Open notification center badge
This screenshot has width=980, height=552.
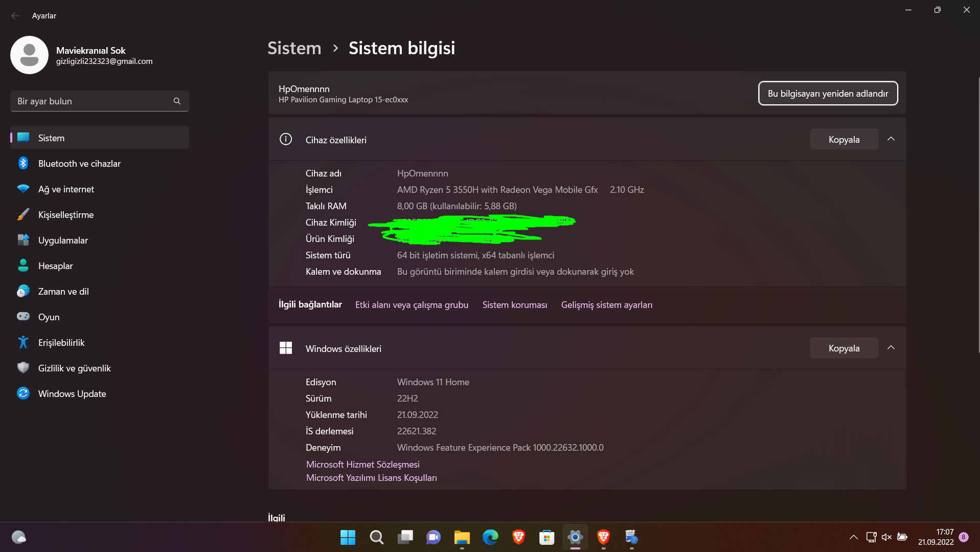964,537
